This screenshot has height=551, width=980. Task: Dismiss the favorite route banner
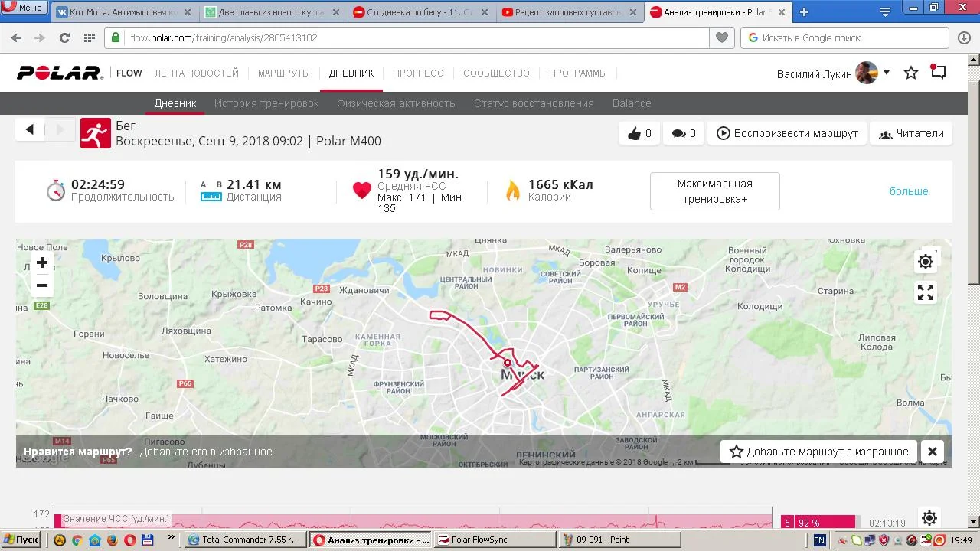pos(933,452)
